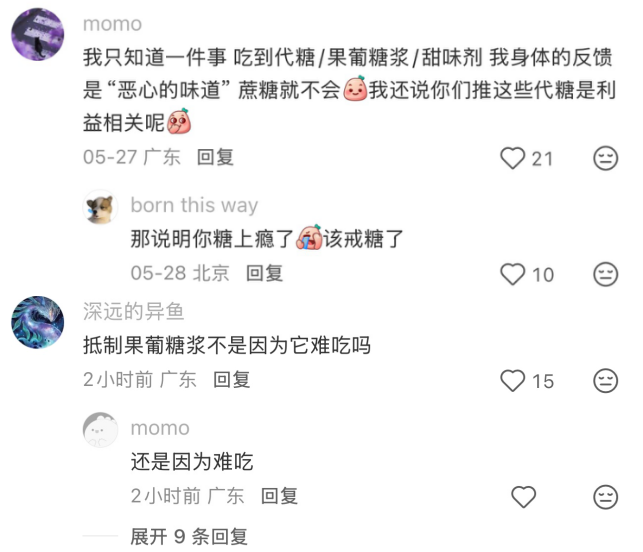Image resolution: width=643 pixels, height=552 pixels.
Task: Open 深远的异鱼's dragon avatar
Action: click(x=38, y=322)
